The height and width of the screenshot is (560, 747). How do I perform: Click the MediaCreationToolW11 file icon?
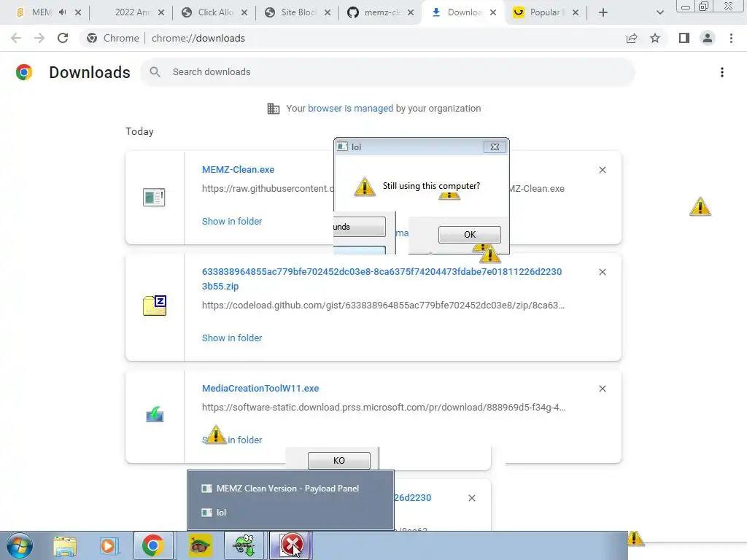pos(155,414)
